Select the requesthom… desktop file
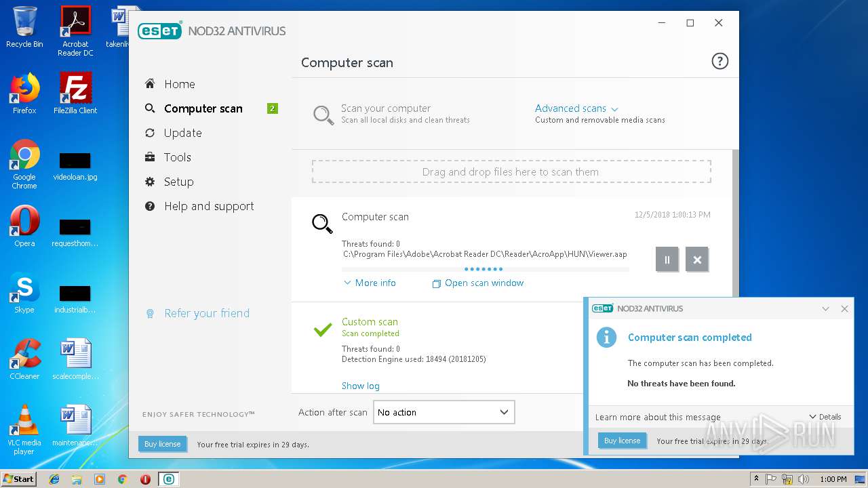Screen dimensions: 868x488 coord(75,233)
